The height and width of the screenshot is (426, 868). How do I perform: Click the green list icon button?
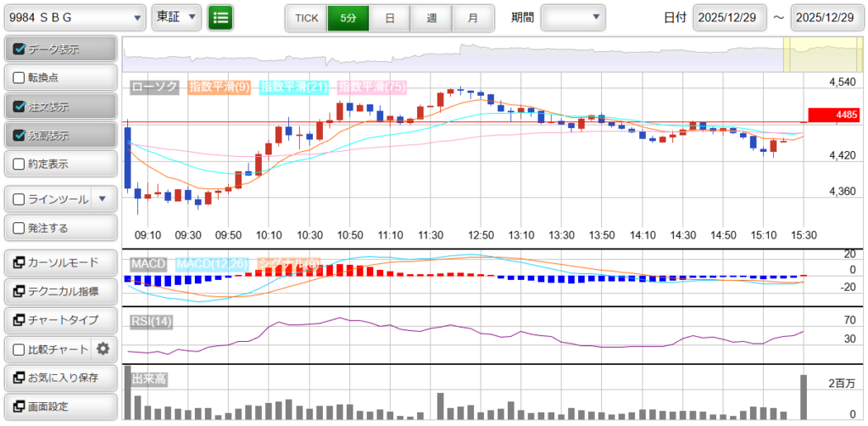(x=220, y=17)
